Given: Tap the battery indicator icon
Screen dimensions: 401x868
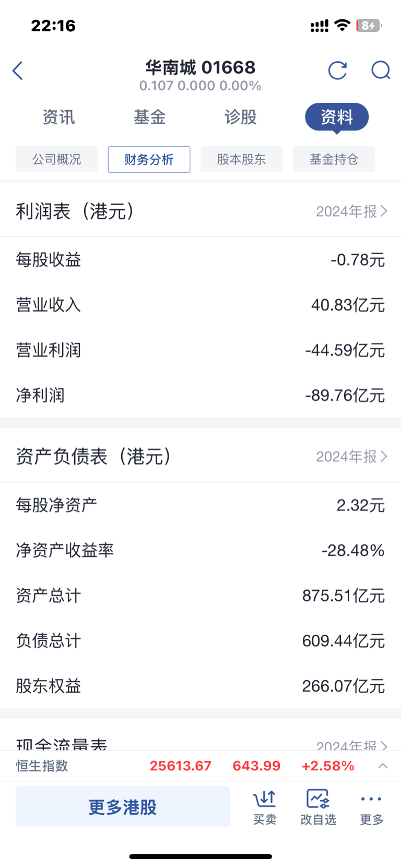Looking at the screenshot, I should click(x=369, y=25).
